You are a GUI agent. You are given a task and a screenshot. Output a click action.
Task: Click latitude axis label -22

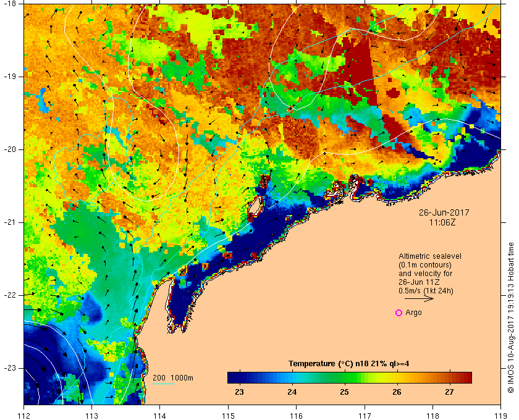pos(10,295)
